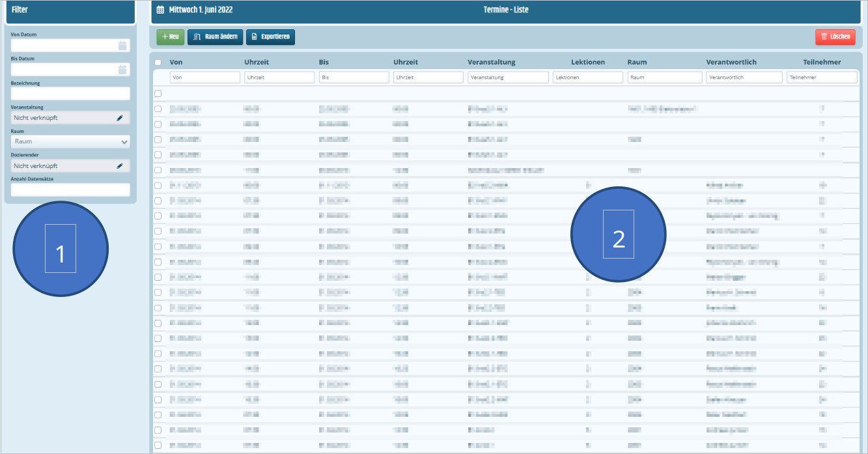Sort the table by the Lektionen column header
Screen dimensions: 868x454
[588, 62]
